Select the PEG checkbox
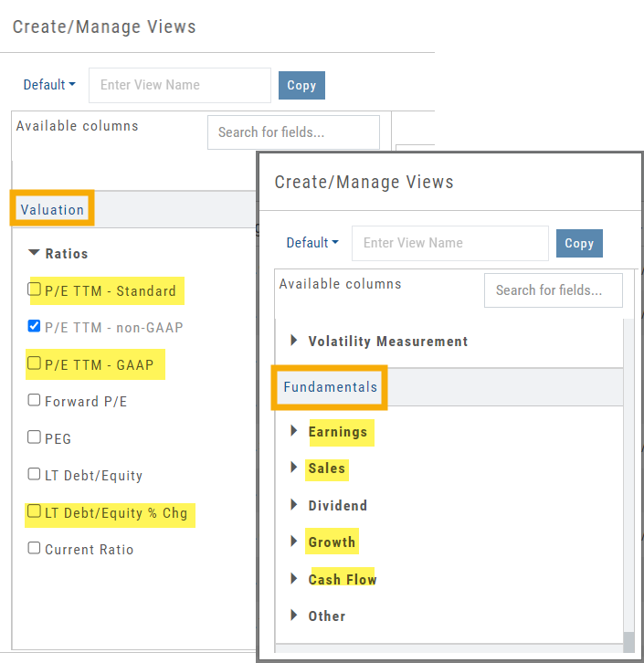 35,437
